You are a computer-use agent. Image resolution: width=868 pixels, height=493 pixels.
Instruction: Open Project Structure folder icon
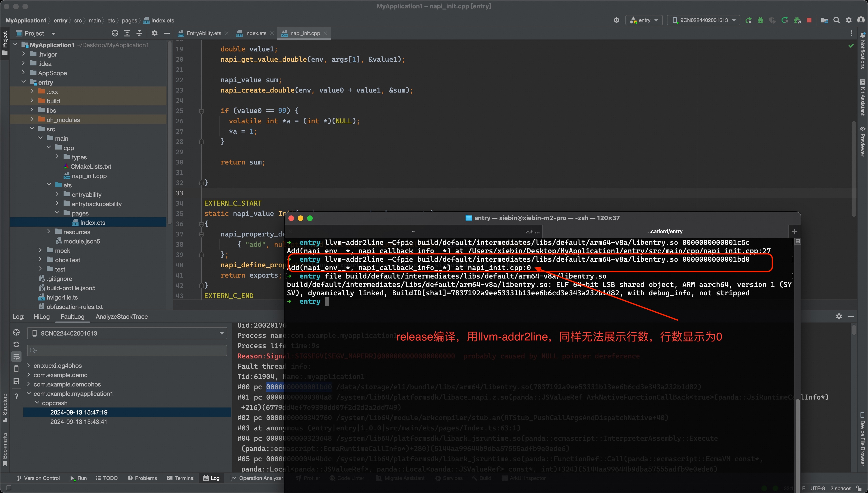(824, 20)
